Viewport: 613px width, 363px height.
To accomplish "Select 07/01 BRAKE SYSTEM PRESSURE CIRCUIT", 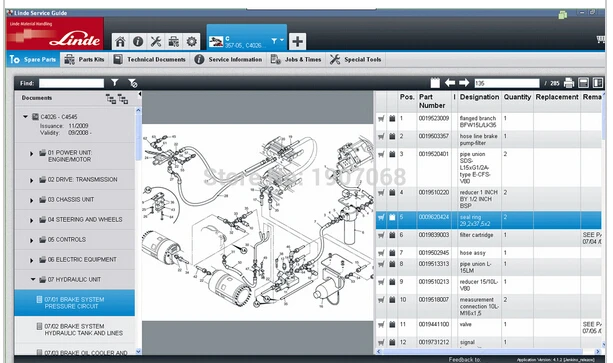I will point(75,303).
